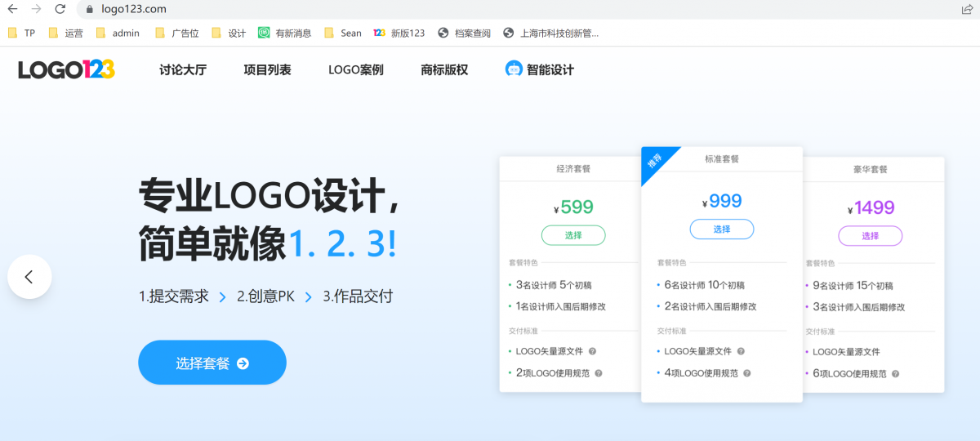980x441 pixels.
Task: Go to 讨论大厅 in the navigation
Action: click(x=183, y=69)
